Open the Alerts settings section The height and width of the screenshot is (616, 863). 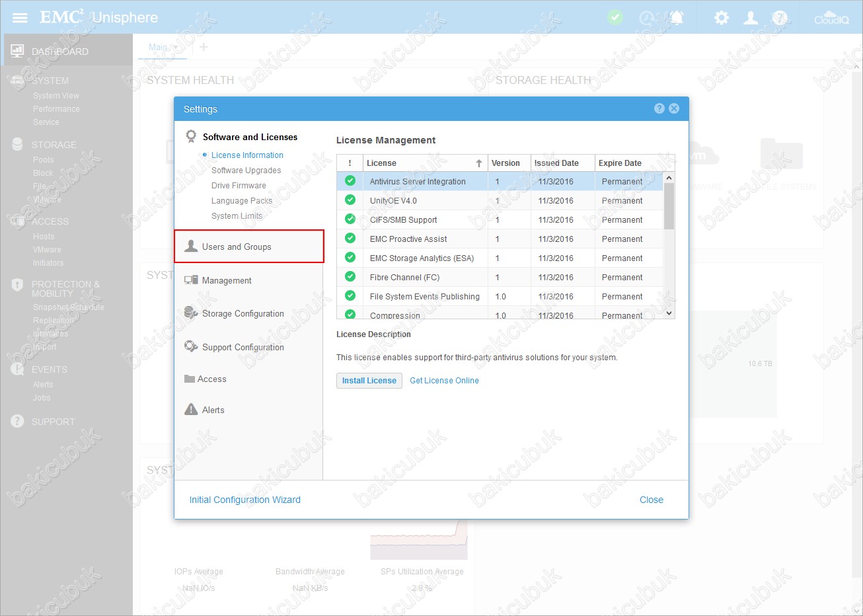(x=213, y=410)
